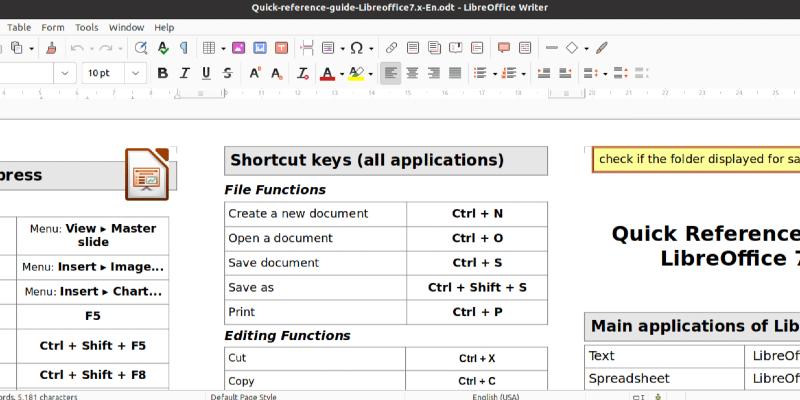
Task: Expand the Insert Table dropdown arrow
Action: click(221, 47)
